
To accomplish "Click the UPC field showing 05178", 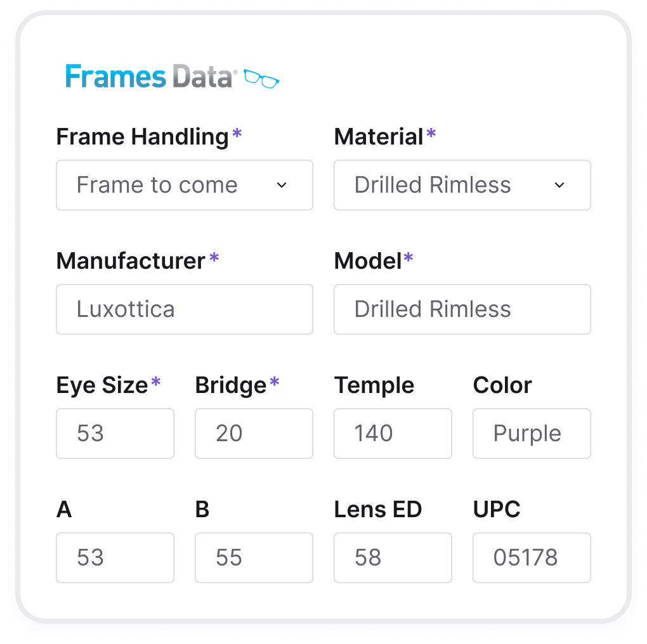I will (532, 558).
